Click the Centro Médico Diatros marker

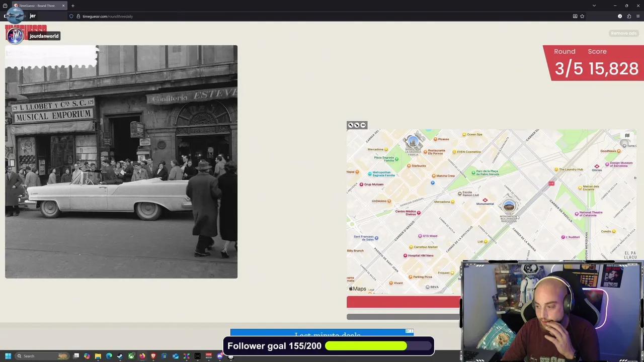tap(419, 213)
